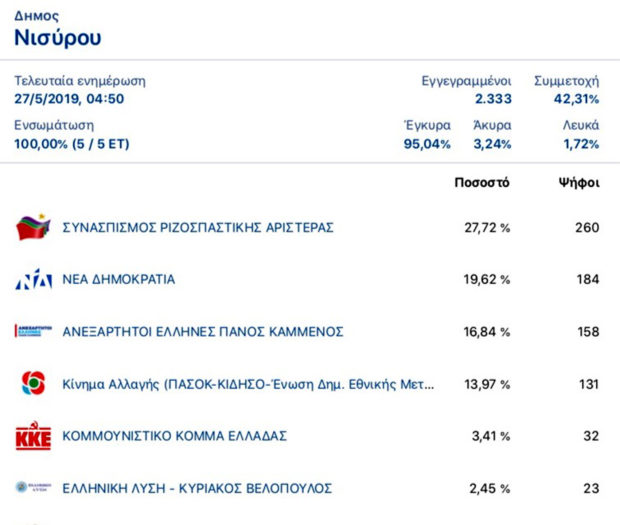Screen dimensions: 620x525
Task: Open ΣΥΝΑΣΠΙΣΜΟΣ ΡΙΖΟΣΠΑΣΤΙΚΗΣ ΑΡΙΣΤΕΡΑΣ party link
Action: tap(198, 228)
